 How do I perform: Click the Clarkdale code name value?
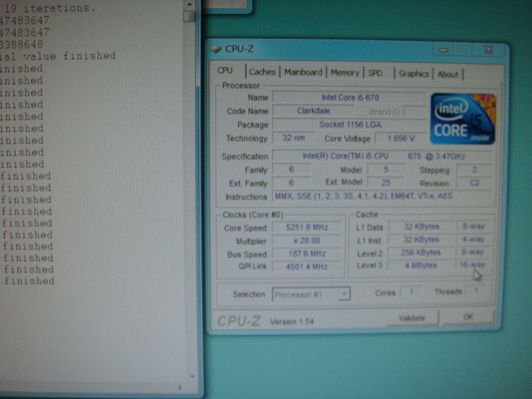(313, 111)
